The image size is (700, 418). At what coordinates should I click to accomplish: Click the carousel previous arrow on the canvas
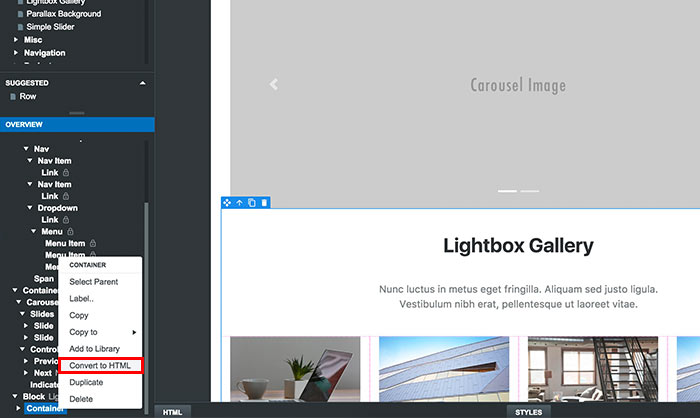point(274,84)
